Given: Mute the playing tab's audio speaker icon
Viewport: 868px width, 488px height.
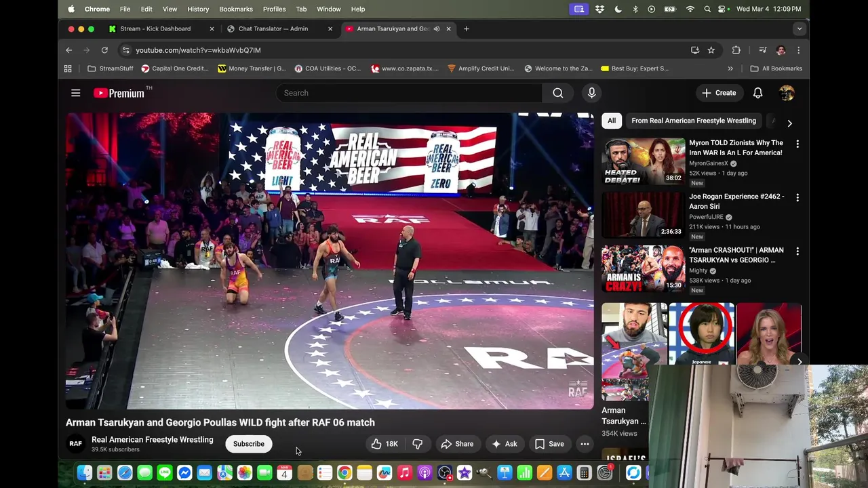Looking at the screenshot, I should click(437, 28).
